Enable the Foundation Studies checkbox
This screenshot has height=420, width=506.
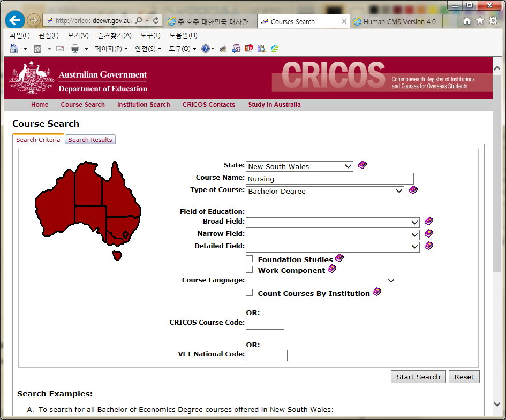[250, 259]
